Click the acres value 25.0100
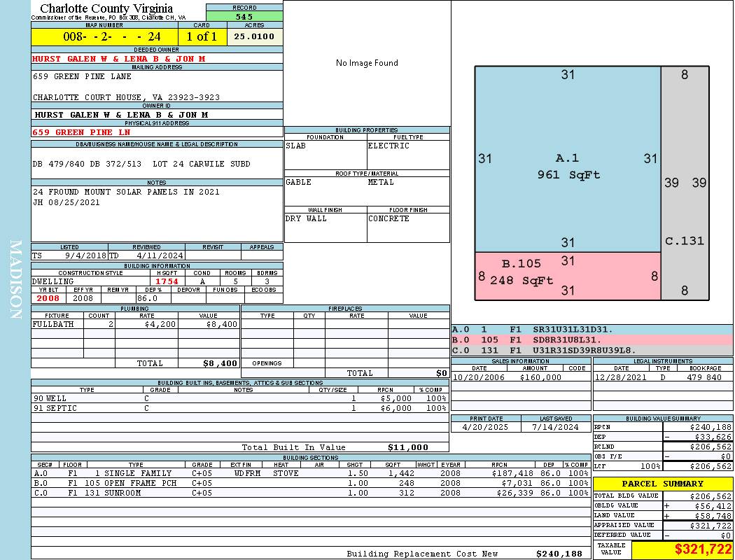735x560 pixels. pyautogui.click(x=255, y=36)
